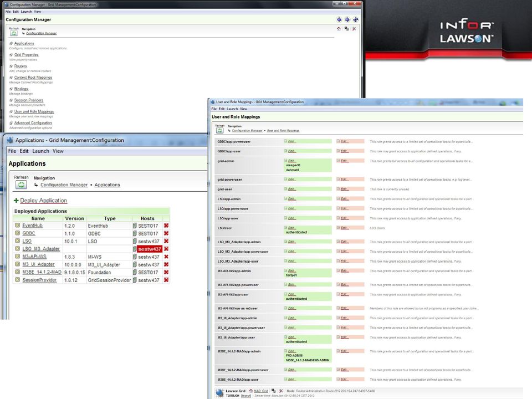The height and width of the screenshot is (399, 532).
Task: Click Configuration Manager breadcrumb in Applications window
Action: coord(64,185)
